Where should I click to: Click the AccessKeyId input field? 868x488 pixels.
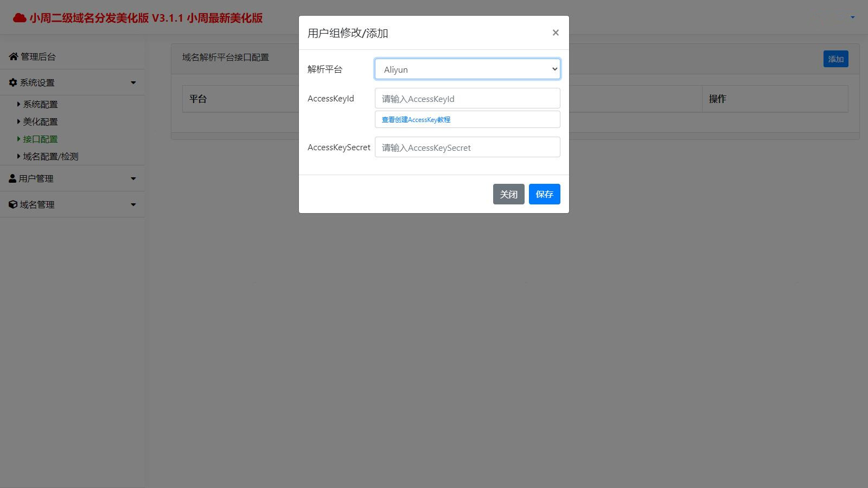click(468, 98)
